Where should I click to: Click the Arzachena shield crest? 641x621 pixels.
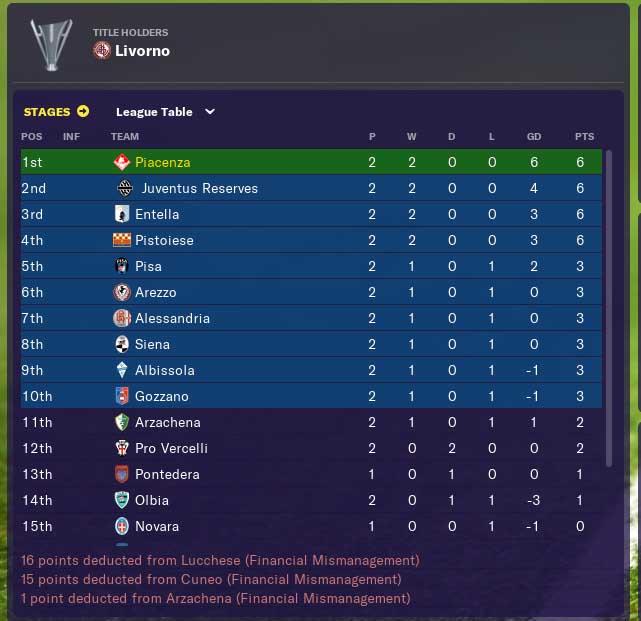pyautogui.click(x=122, y=422)
